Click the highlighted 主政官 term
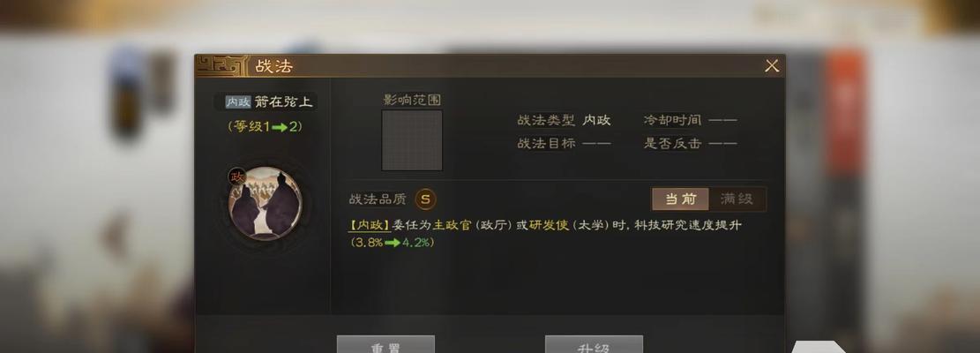 coord(453,225)
